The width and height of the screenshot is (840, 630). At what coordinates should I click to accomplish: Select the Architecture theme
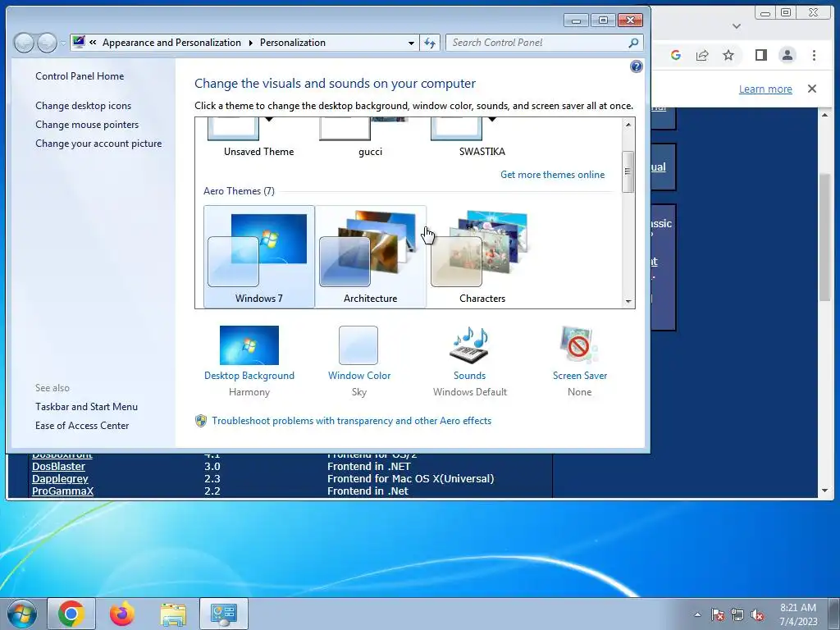click(370, 257)
